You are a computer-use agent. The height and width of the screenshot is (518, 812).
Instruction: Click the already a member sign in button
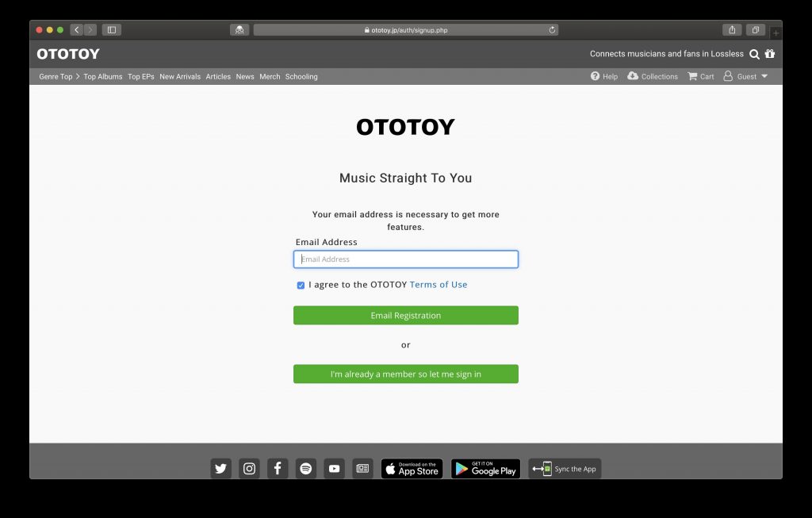coord(405,374)
